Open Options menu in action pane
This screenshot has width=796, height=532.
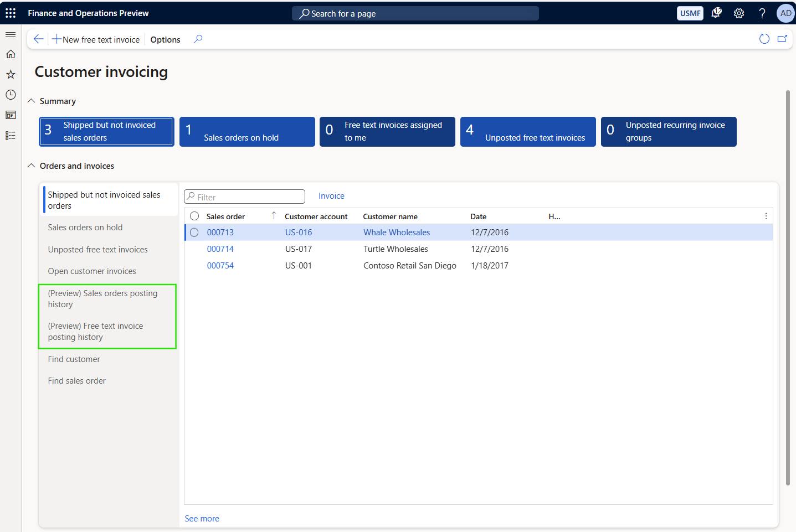tap(165, 39)
